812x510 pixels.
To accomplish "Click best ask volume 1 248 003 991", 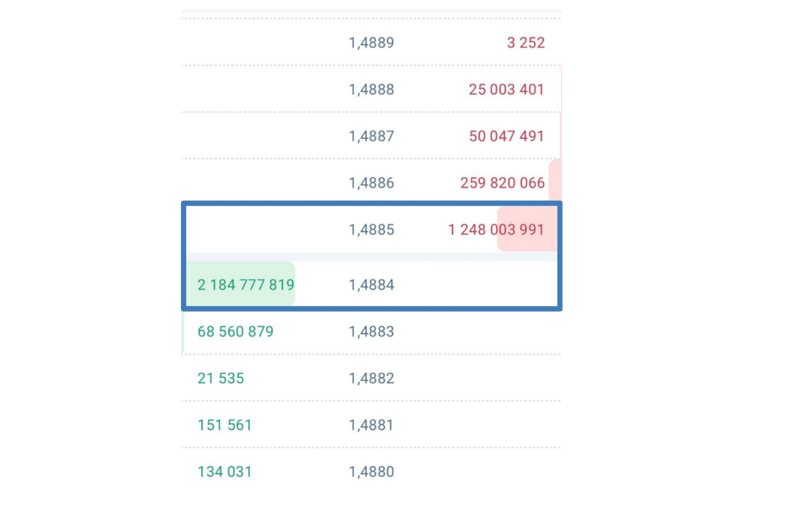I will click(x=496, y=230).
